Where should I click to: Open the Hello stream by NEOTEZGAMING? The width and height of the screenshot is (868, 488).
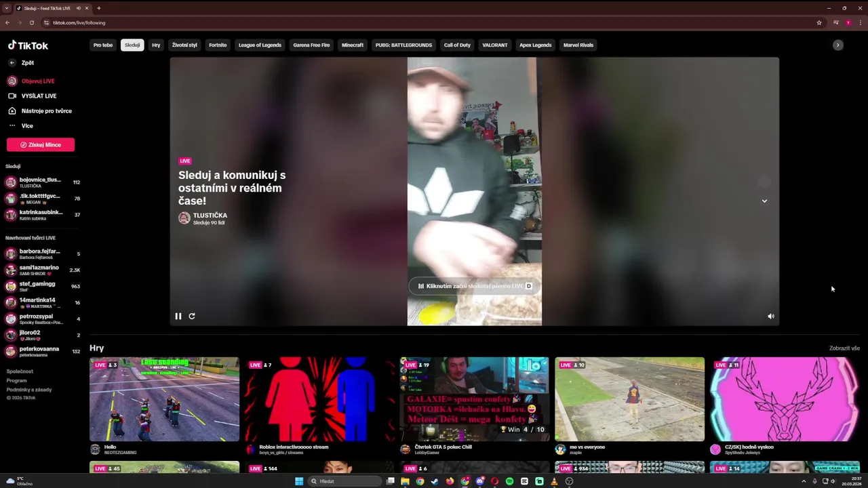click(165, 399)
